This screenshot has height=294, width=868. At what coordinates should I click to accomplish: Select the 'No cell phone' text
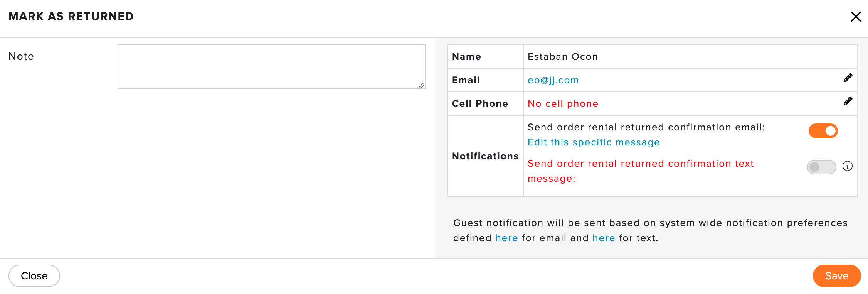pos(563,104)
